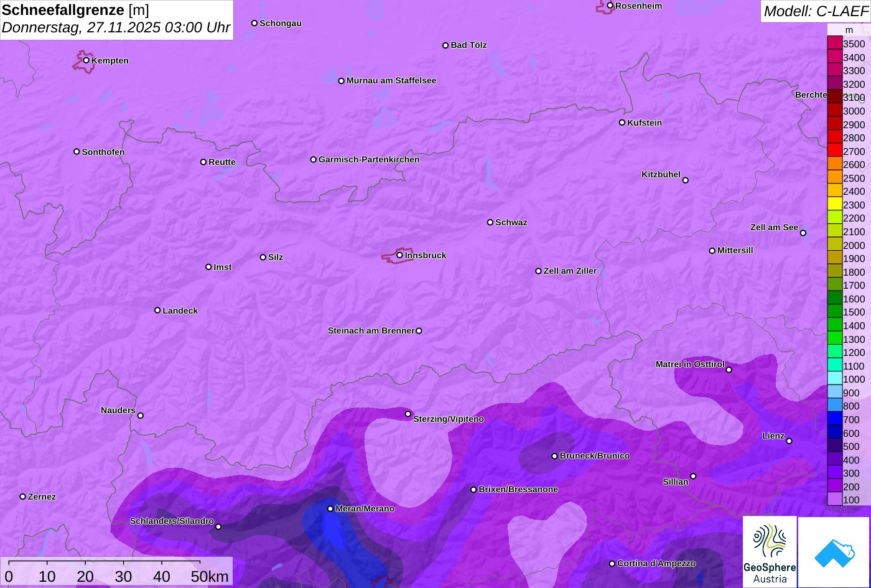Click the legend value 2000

[854, 245]
